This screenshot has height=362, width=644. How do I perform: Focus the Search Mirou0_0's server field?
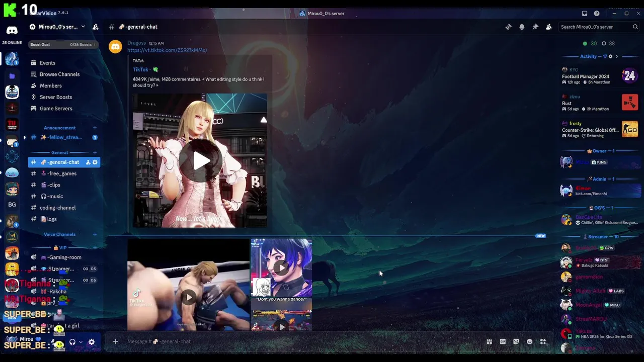point(599,27)
